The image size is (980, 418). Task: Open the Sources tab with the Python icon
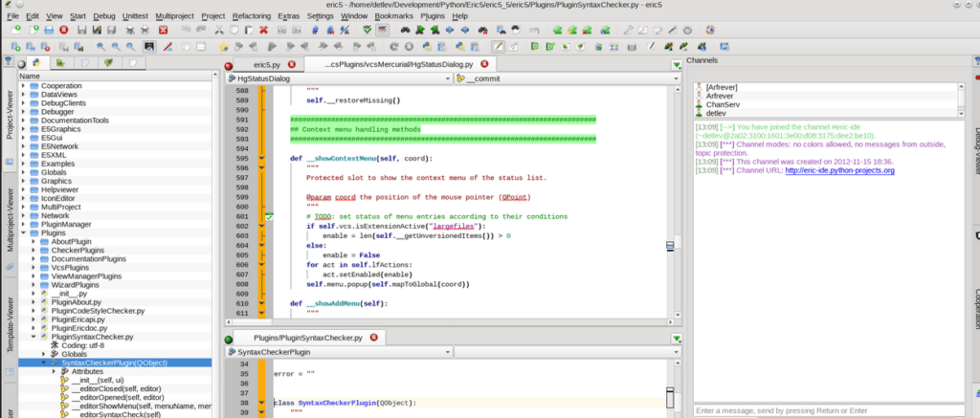pos(37,62)
